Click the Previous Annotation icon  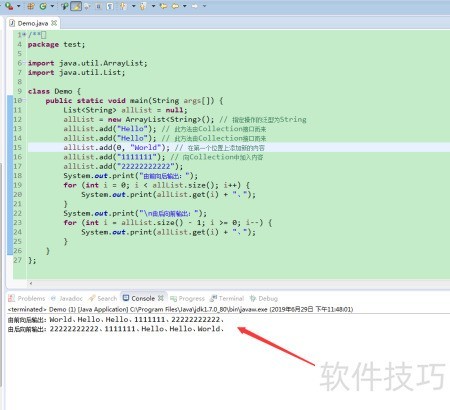(143, 6)
